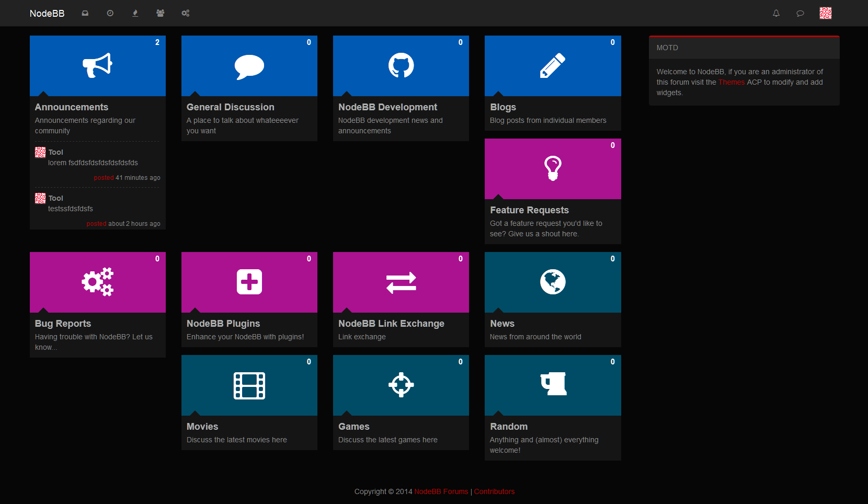Open the Users group icon in navbar

click(161, 13)
